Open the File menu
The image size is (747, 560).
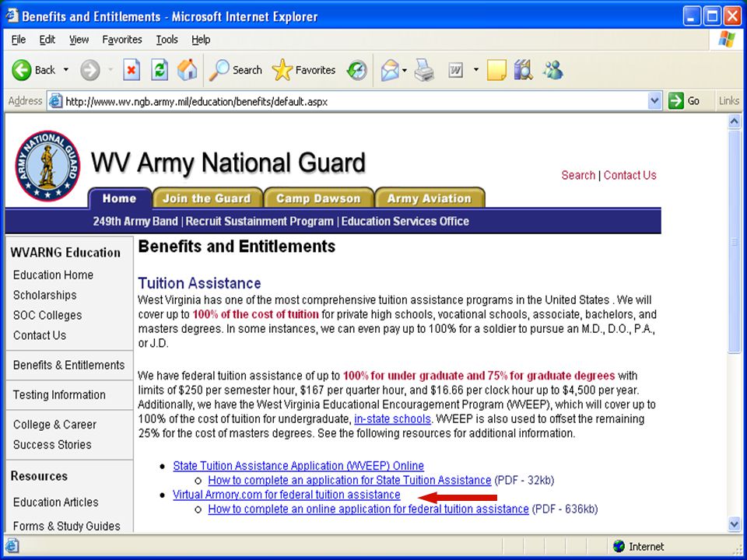pos(19,40)
